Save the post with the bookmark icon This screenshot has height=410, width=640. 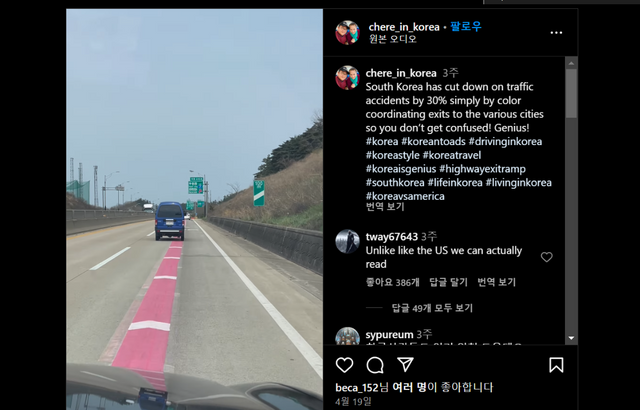click(x=556, y=365)
